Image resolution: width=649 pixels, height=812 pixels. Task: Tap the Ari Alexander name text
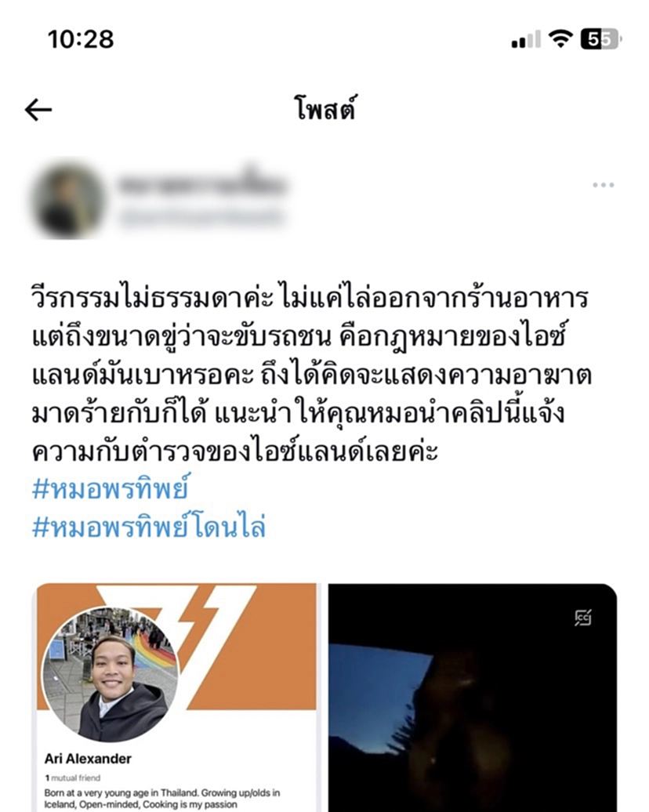(88, 759)
